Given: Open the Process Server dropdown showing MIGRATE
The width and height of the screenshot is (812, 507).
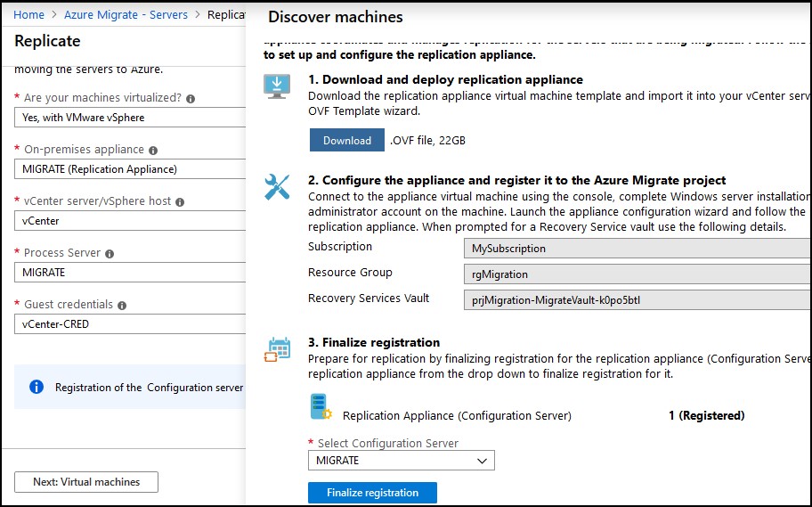Looking at the screenshot, I should click(x=130, y=272).
